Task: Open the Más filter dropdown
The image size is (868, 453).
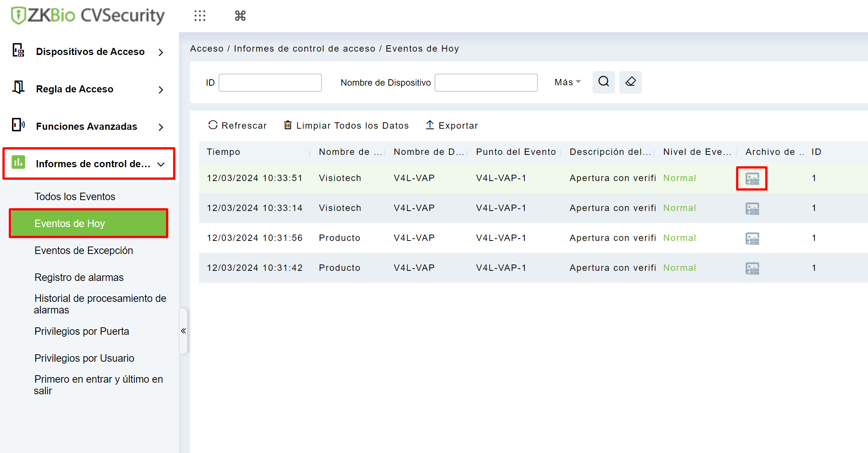Action: (567, 82)
